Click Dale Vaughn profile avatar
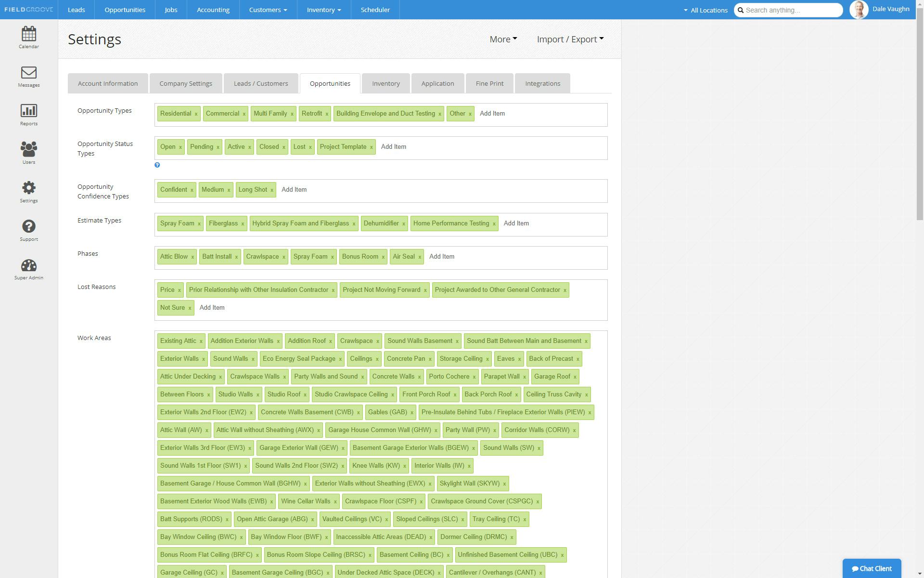Image resolution: width=924 pixels, height=578 pixels. point(859,10)
